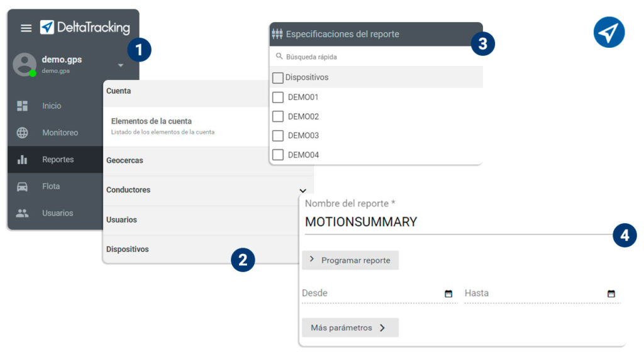The image size is (644, 362).
Task: Check the DEMO01 device checkbox
Action: pyautogui.click(x=278, y=97)
